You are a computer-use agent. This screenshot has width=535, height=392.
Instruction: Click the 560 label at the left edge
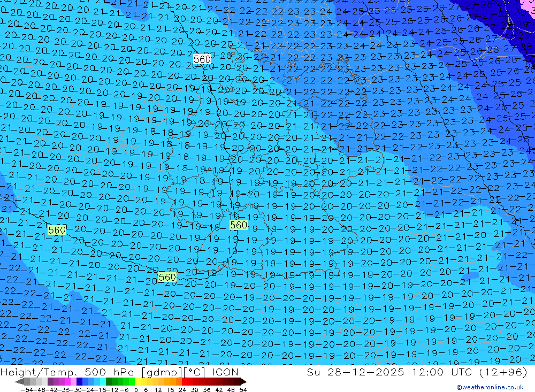click(57, 230)
